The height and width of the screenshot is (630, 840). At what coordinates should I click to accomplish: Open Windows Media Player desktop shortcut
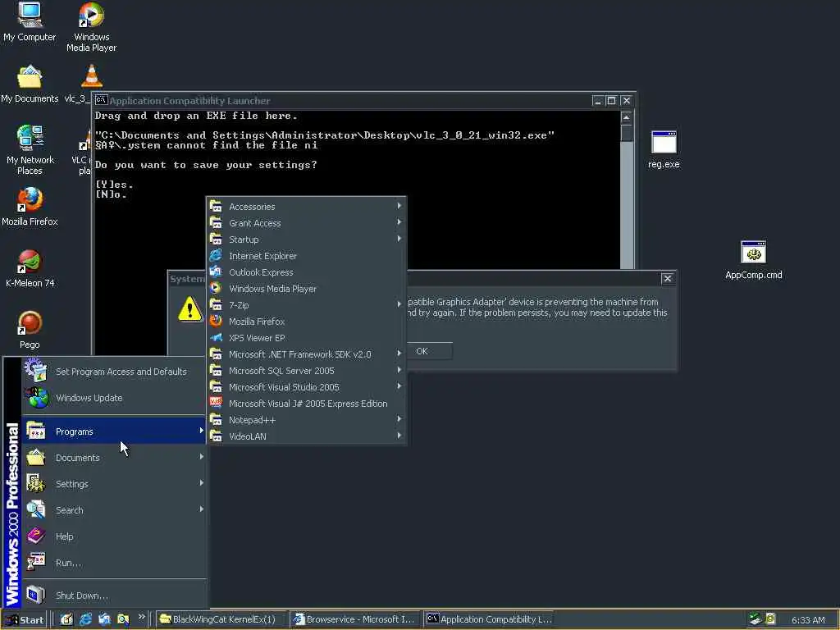tap(92, 27)
